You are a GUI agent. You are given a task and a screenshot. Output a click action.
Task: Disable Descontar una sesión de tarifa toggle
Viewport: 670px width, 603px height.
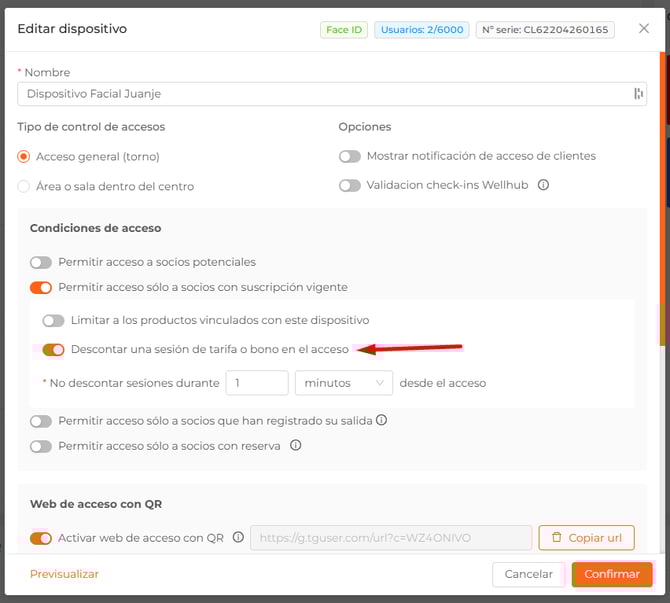pyautogui.click(x=53, y=350)
